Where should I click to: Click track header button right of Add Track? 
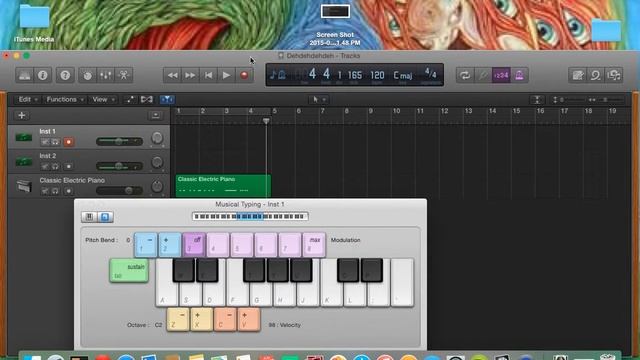point(155,116)
